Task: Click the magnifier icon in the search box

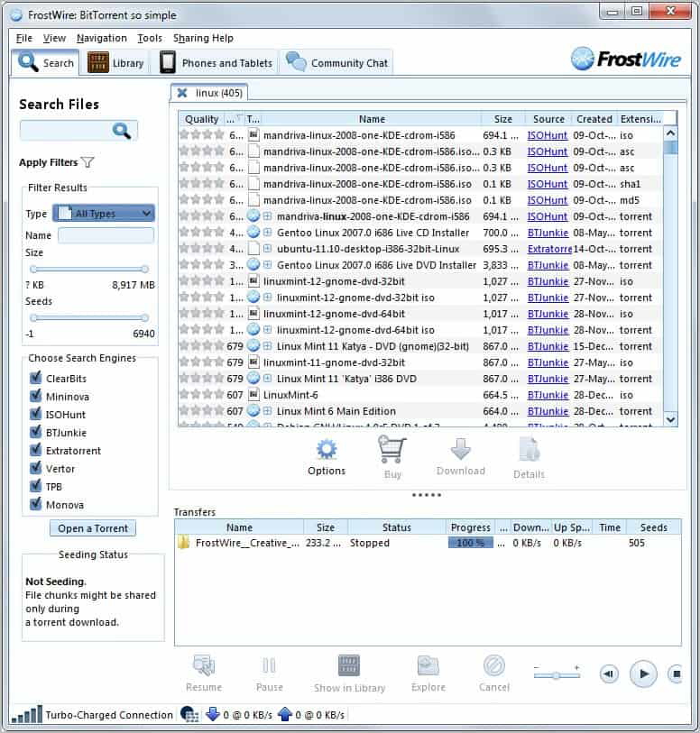Action: [x=121, y=131]
